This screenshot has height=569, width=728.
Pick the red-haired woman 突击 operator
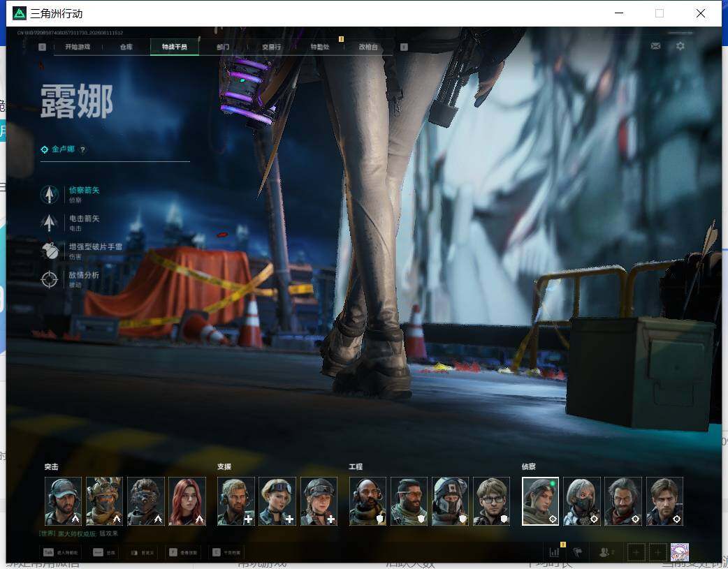187,501
